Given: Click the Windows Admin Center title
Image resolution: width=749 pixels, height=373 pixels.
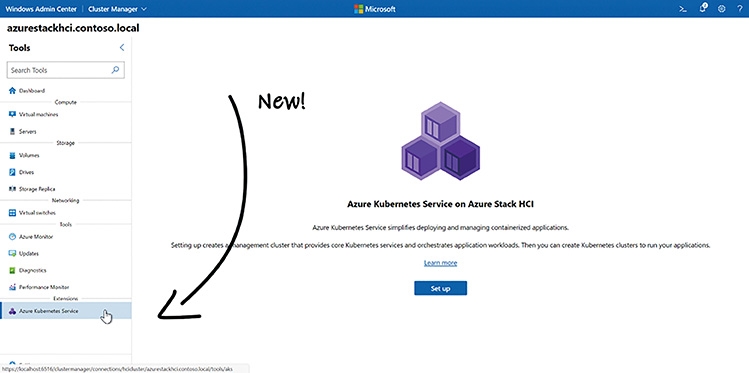Looking at the screenshot, I should [x=41, y=9].
